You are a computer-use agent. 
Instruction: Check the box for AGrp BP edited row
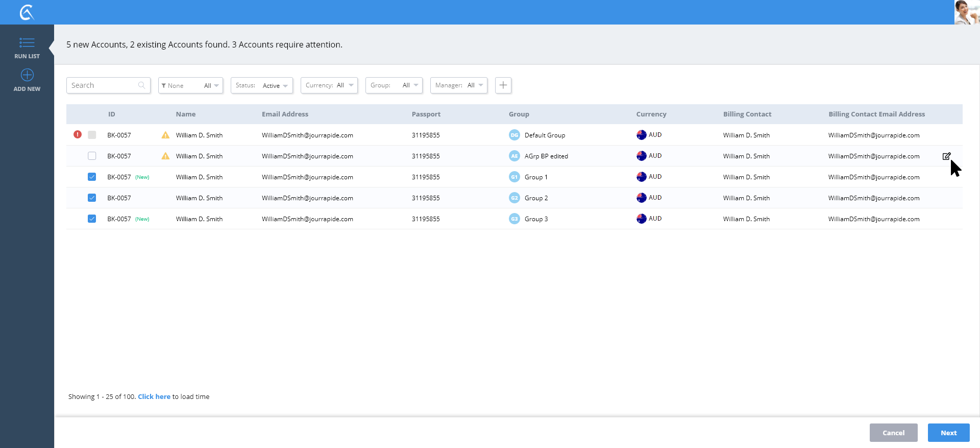coord(92,156)
